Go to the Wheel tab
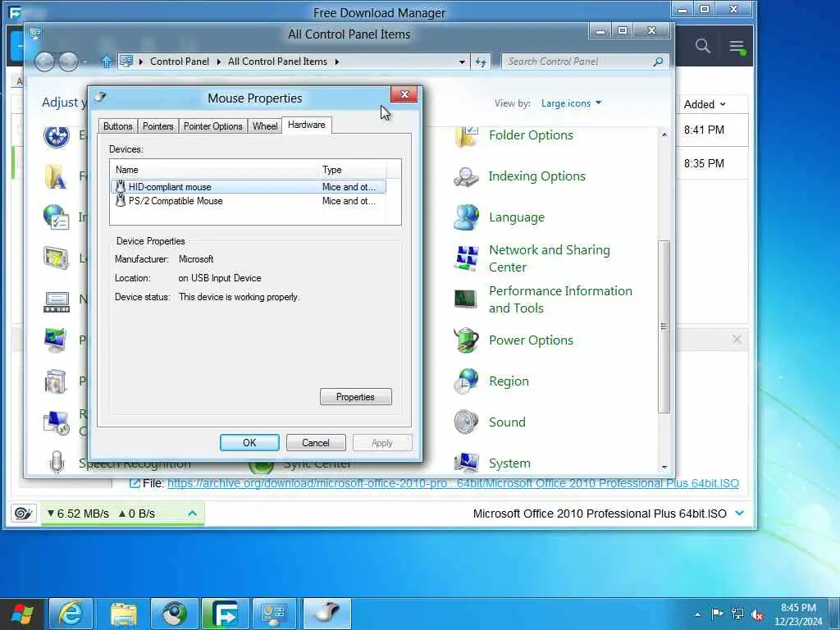Screen dimensions: 840x630 coord(265,126)
